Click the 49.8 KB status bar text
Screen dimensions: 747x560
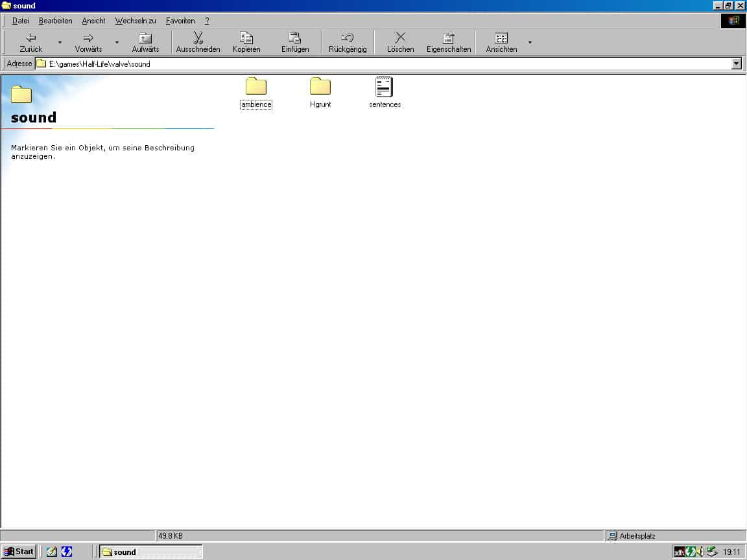pos(170,536)
